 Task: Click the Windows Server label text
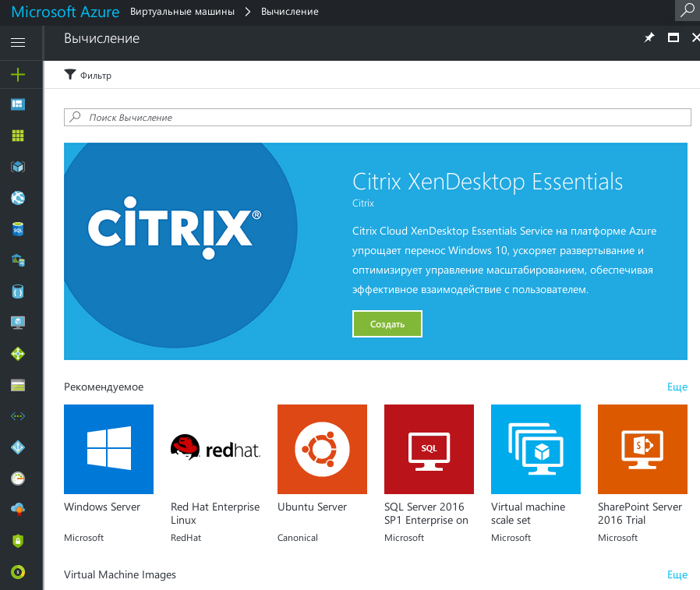point(102,507)
